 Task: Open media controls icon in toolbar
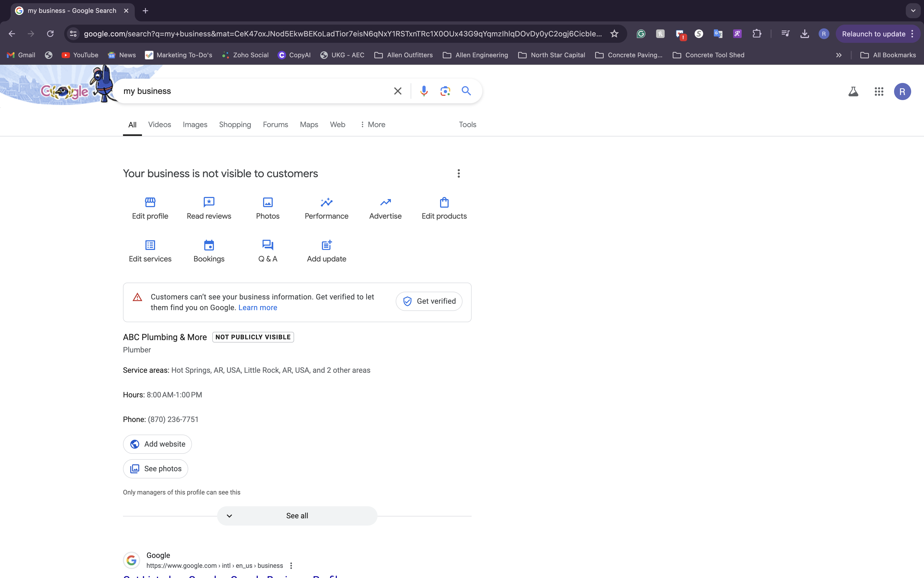coord(785,34)
